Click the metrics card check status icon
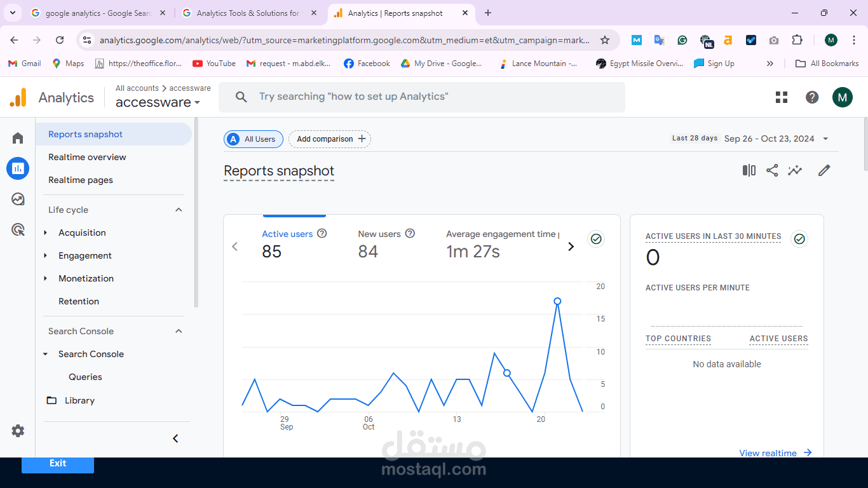Image resolution: width=868 pixels, height=488 pixels. [x=596, y=239]
